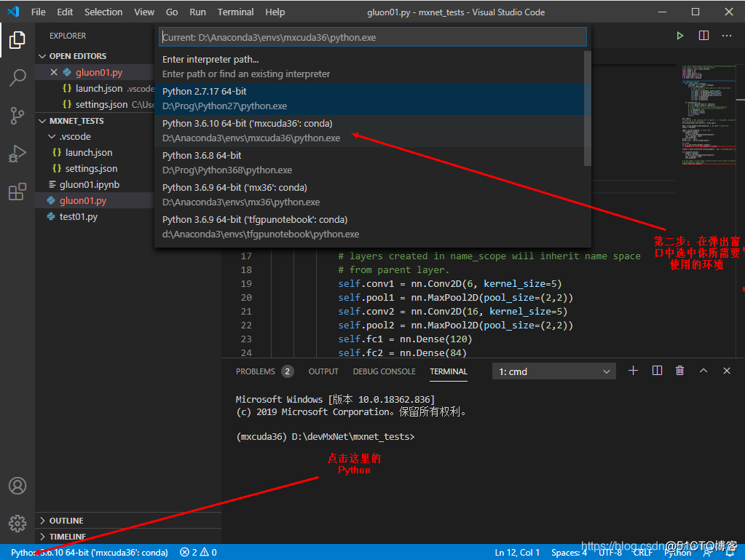Open the Help menu

coord(275,12)
